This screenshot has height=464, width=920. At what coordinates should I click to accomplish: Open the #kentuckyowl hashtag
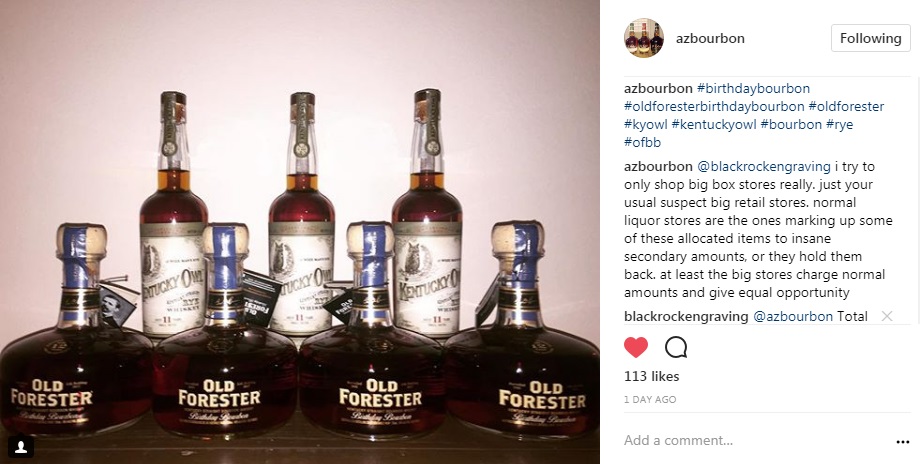coord(713,124)
